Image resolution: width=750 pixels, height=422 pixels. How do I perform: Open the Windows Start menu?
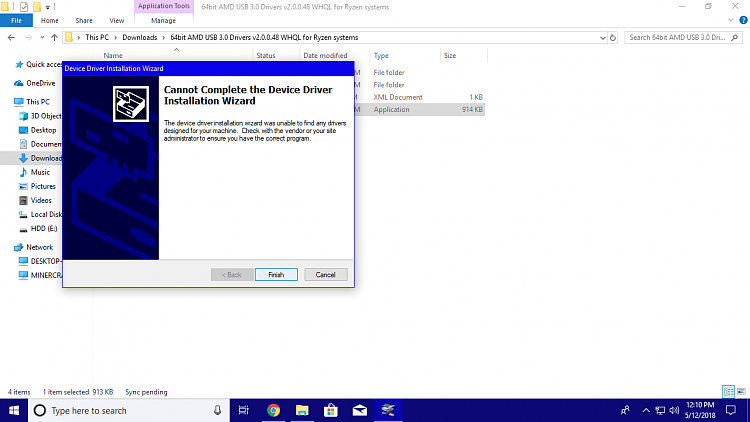coord(14,411)
